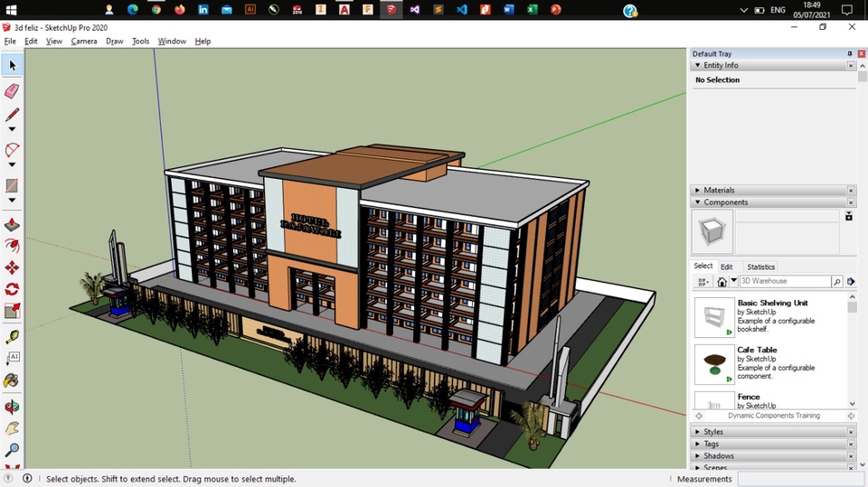Click the Windows Start button

(x=11, y=9)
